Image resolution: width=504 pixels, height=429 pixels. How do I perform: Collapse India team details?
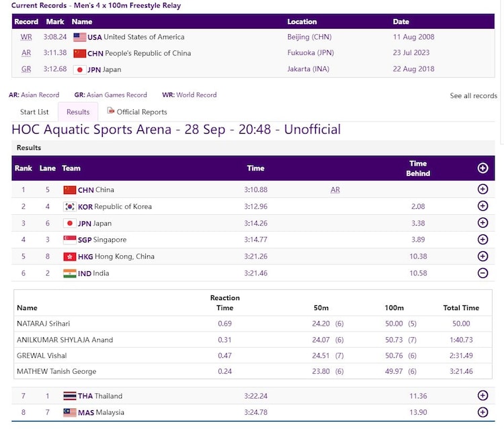pyautogui.click(x=482, y=273)
